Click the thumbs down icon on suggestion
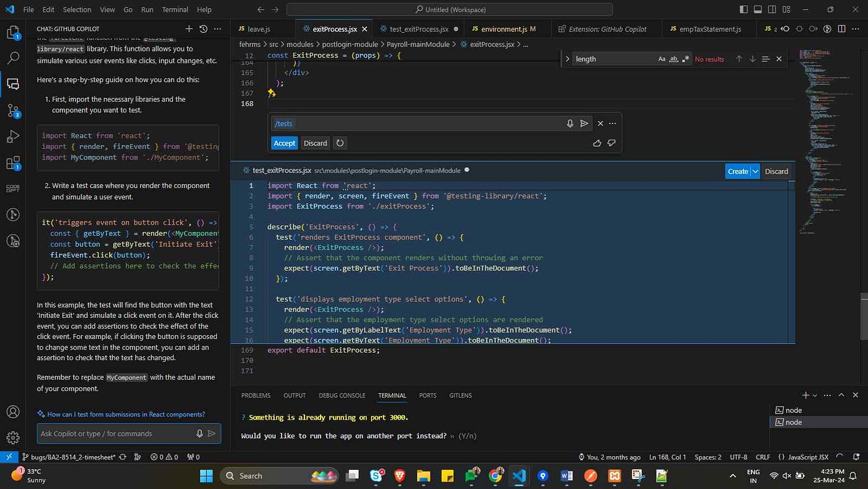 (x=611, y=143)
